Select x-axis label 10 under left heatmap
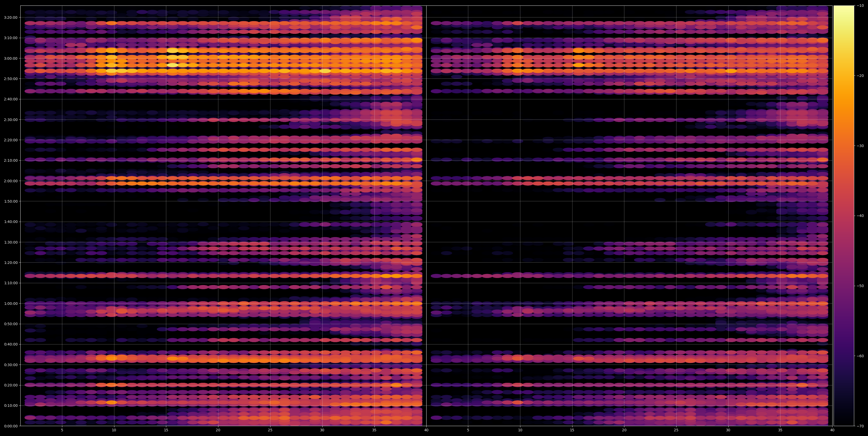Viewport: 868px width, 436px height. coord(114,430)
